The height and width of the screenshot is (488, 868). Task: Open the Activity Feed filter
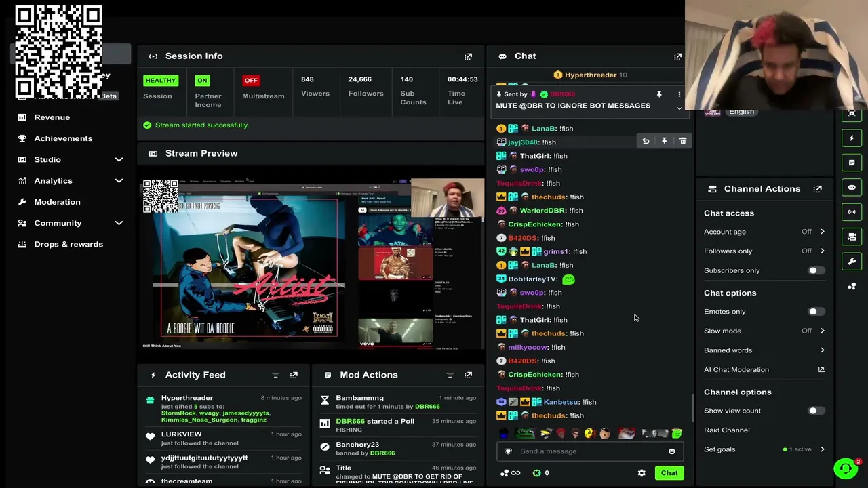coord(275,375)
